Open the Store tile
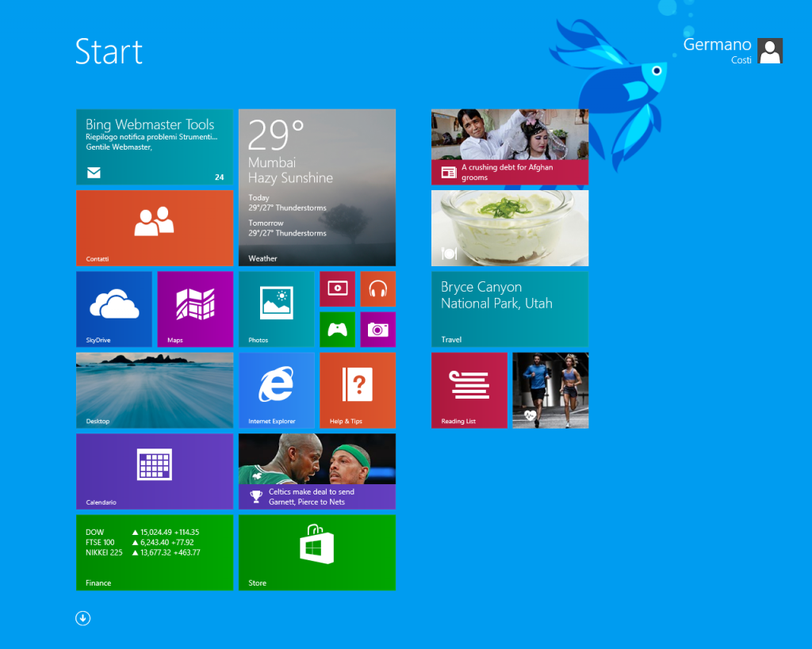Viewport: 812px width, 649px height. [x=317, y=553]
